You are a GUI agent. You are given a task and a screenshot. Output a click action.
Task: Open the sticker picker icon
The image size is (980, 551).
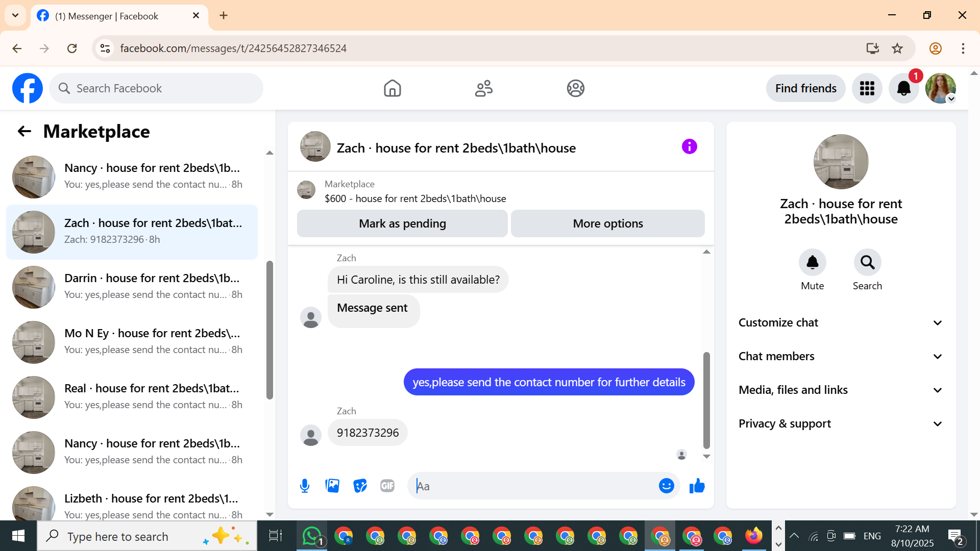tap(360, 486)
